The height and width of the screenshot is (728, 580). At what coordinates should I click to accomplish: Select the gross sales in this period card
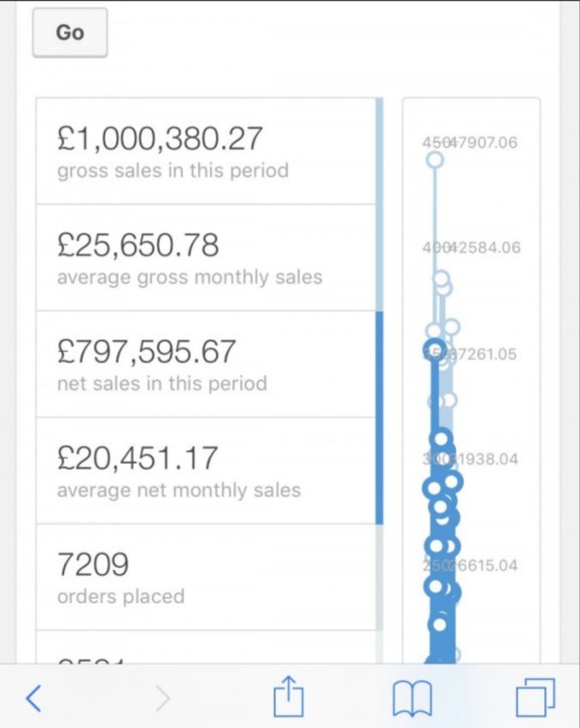coord(206,151)
